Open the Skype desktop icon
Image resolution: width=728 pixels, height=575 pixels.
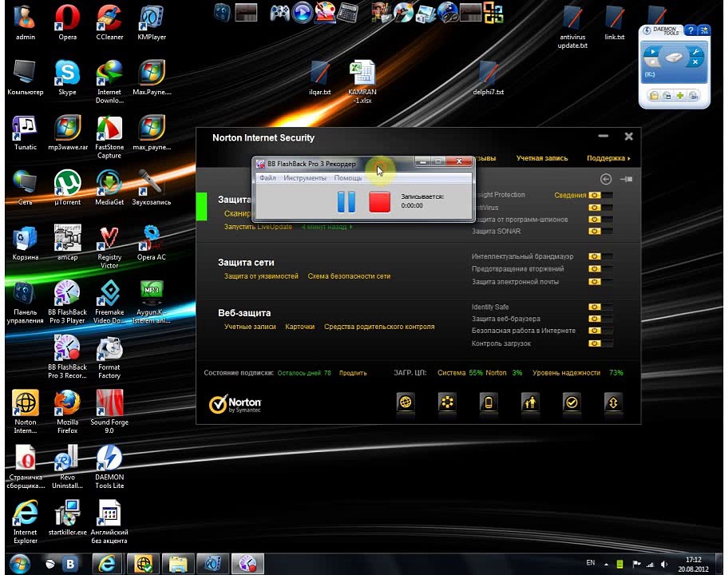[x=67, y=77]
